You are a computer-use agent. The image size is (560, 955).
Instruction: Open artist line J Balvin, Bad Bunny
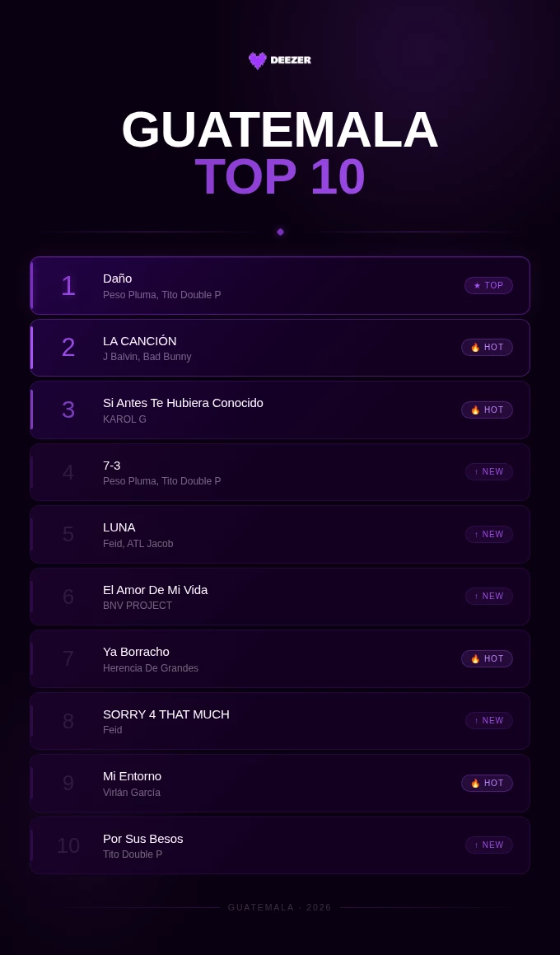[147, 357]
